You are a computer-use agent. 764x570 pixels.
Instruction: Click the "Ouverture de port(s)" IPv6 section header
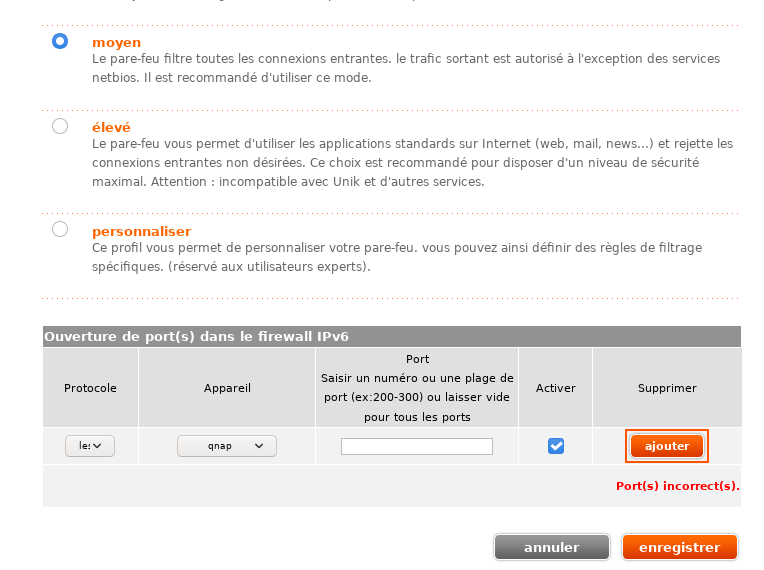[196, 337]
